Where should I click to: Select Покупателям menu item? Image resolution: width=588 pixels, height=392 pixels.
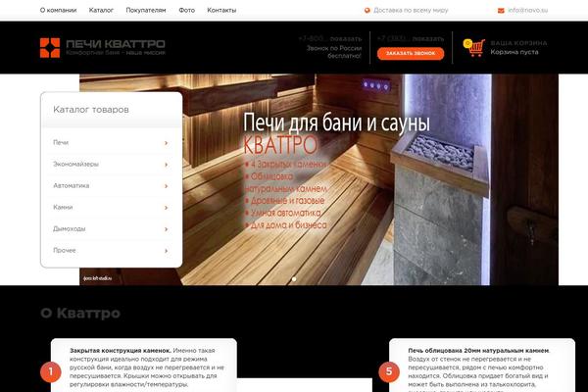tap(146, 10)
